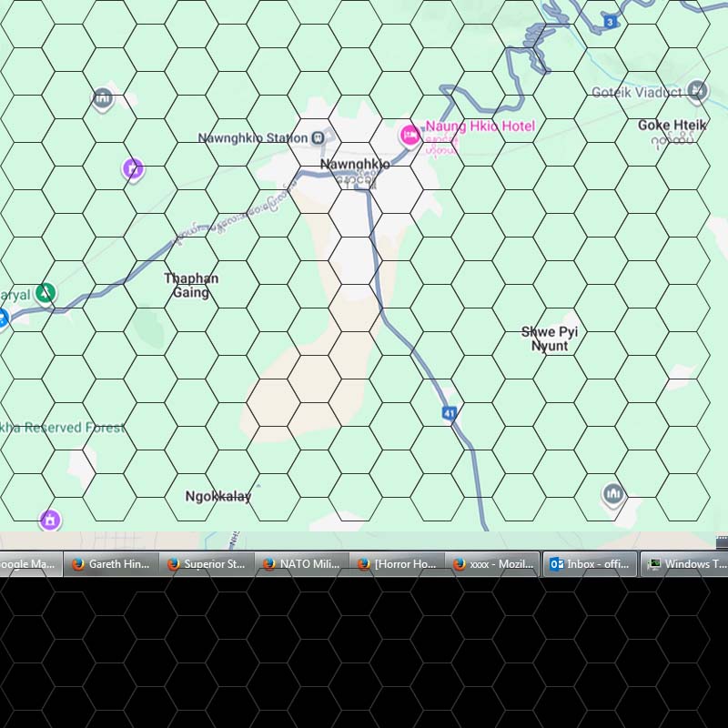Click the gray museum marker north of Thaphan Gaing
The image size is (728, 728).
(103, 99)
